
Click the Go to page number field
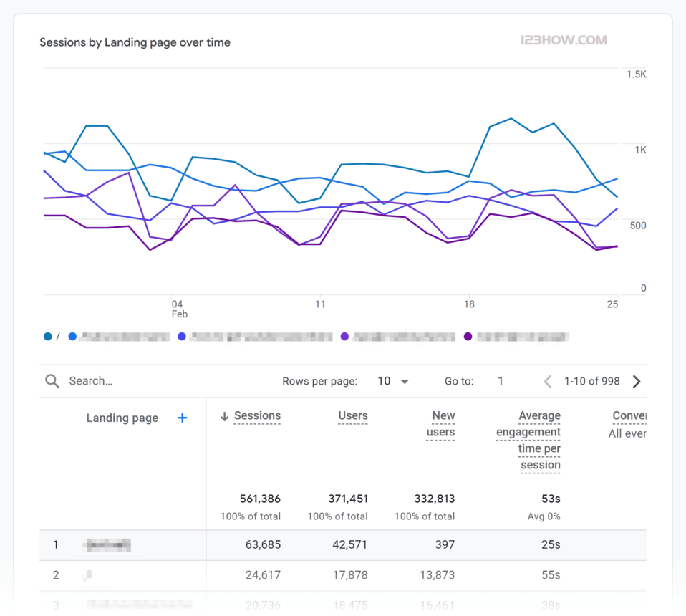[501, 381]
